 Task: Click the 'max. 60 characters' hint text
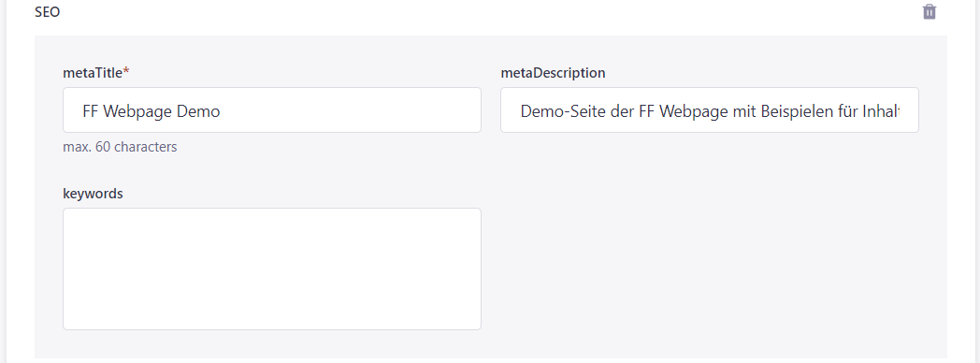pos(120,148)
